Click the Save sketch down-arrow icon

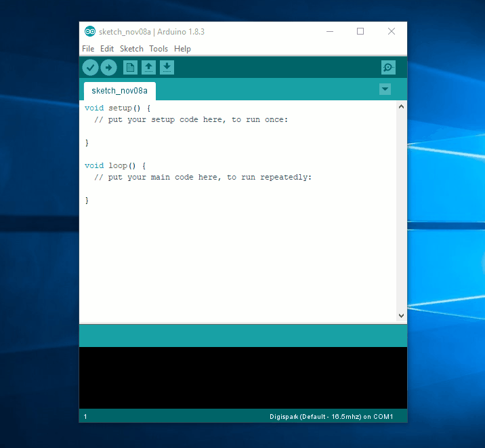click(x=167, y=67)
